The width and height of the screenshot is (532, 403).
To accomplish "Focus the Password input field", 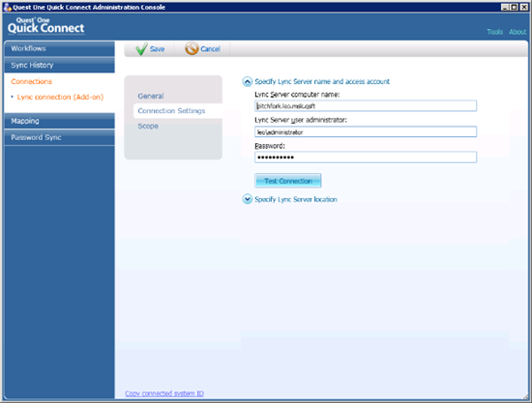I will (x=366, y=158).
